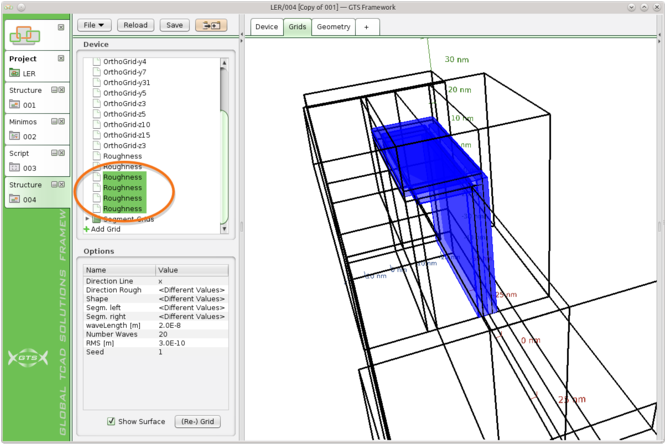This screenshot has height=444, width=665.
Task: Click the Save button
Action: coord(174,25)
